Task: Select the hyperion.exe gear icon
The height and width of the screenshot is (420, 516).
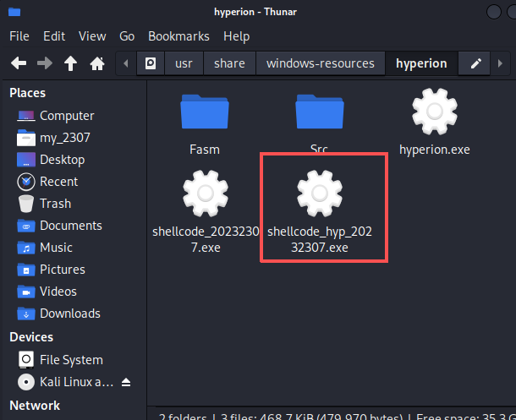Action: (435, 112)
